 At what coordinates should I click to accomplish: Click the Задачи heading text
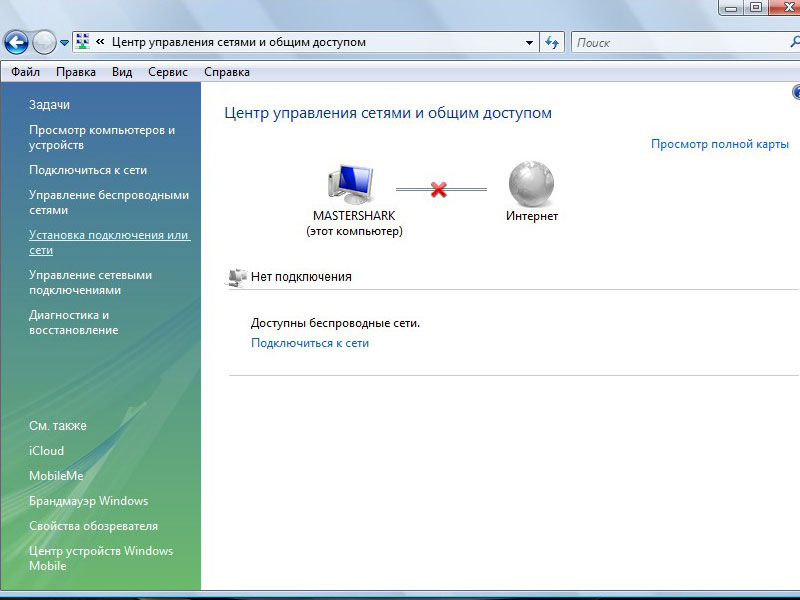click(x=49, y=105)
